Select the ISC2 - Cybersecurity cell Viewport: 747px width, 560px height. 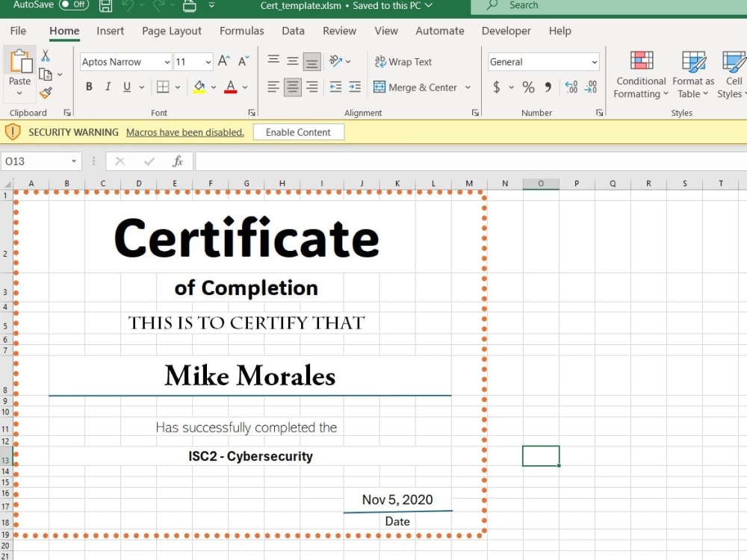point(250,456)
